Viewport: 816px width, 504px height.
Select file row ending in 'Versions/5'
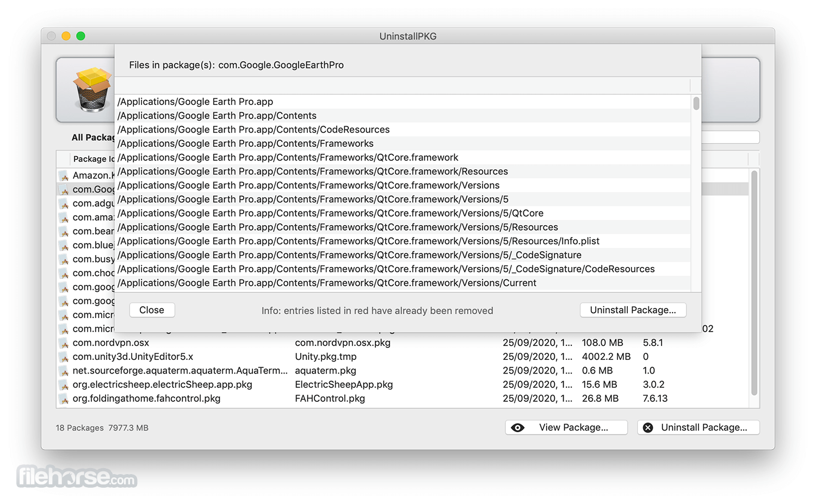click(x=403, y=200)
